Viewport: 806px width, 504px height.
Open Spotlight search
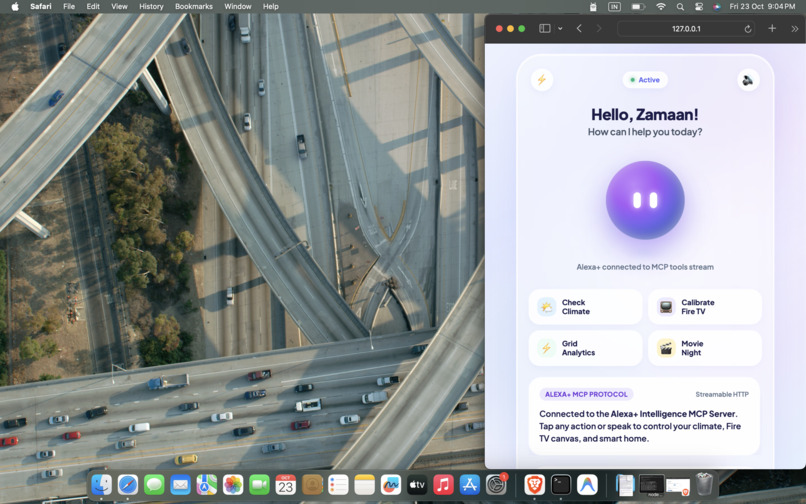[x=680, y=7]
